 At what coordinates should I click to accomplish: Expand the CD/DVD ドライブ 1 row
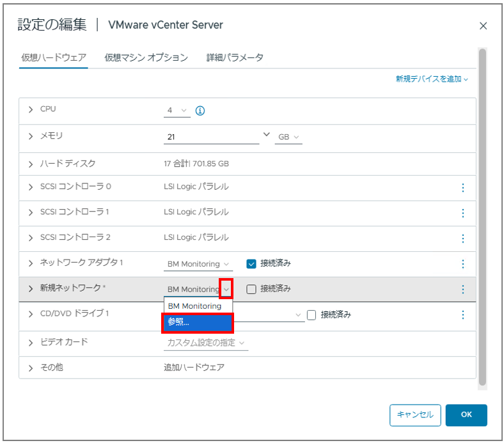31,314
